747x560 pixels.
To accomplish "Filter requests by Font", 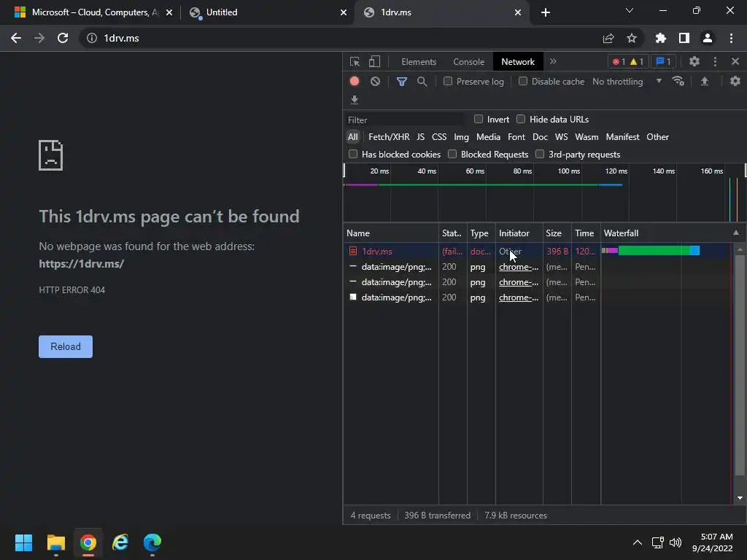I will (516, 137).
